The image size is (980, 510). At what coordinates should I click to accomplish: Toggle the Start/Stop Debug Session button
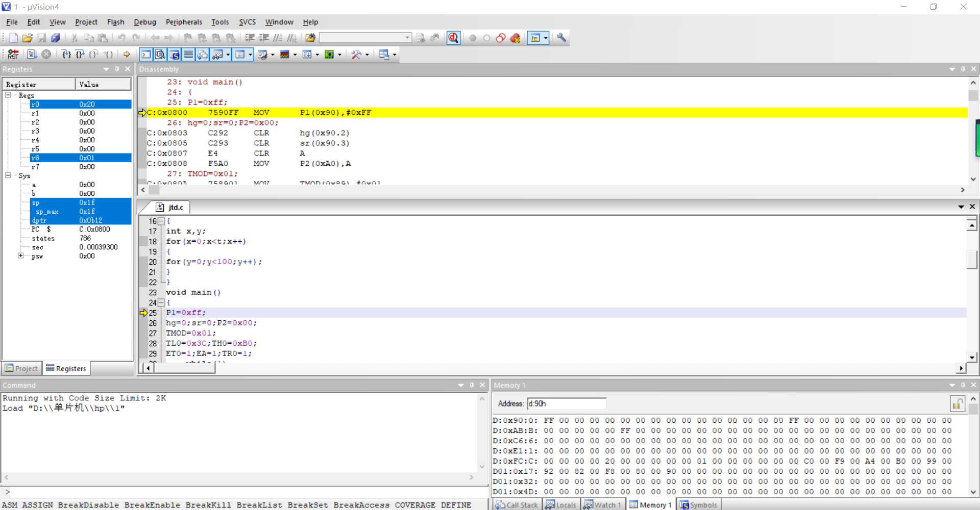click(x=453, y=38)
